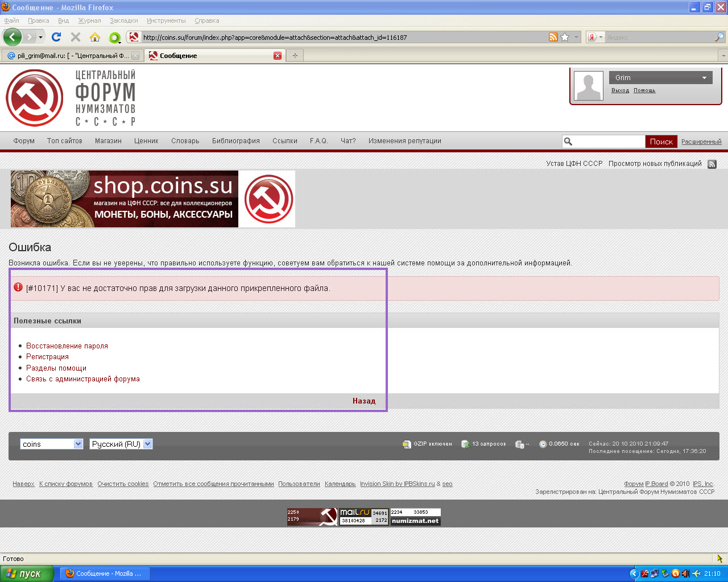
Task: Close the Сообщение tab
Action: coord(278,56)
